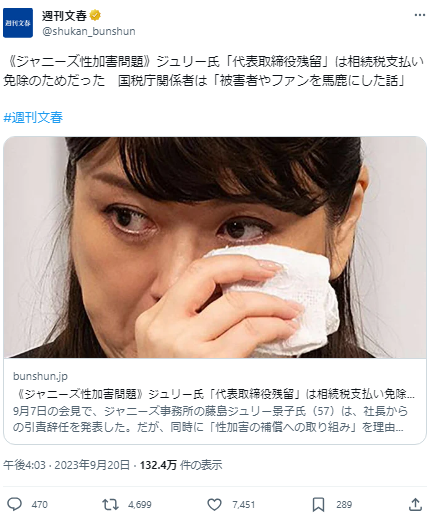Screen dimensions: 432x519
Task: Click the 470 replies count
Action: [40, 505]
